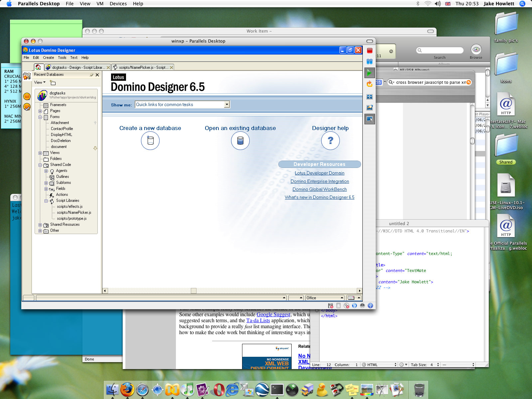Open the 'Show me' quick links dropdown

pos(227,104)
